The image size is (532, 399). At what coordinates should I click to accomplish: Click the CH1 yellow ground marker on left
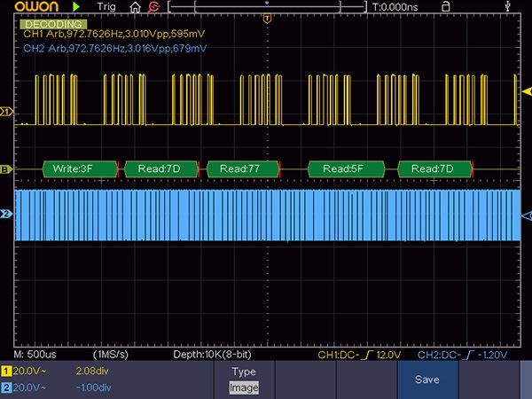click(6, 113)
